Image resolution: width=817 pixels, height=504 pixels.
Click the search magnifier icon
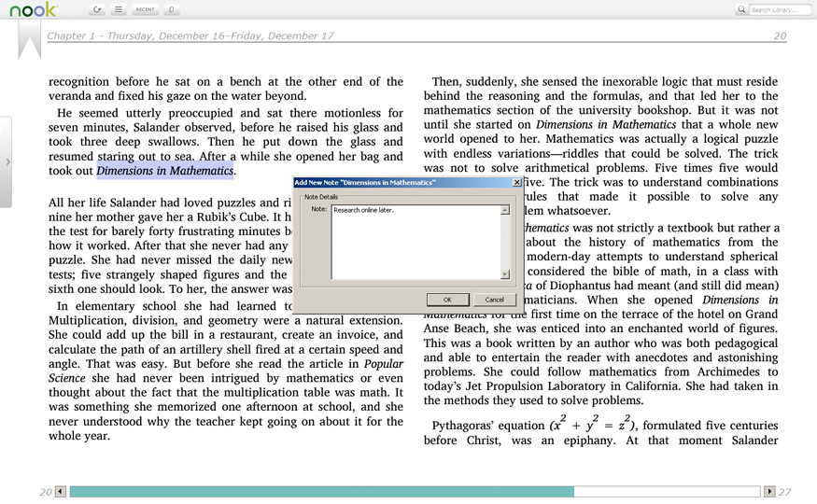coord(741,9)
